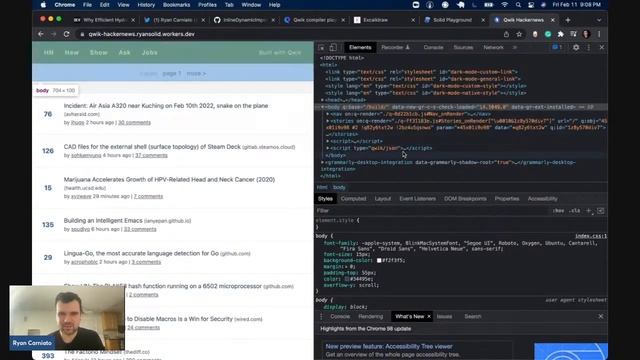Go back to the previous page
The height and width of the screenshot is (360, 640).
40,34
